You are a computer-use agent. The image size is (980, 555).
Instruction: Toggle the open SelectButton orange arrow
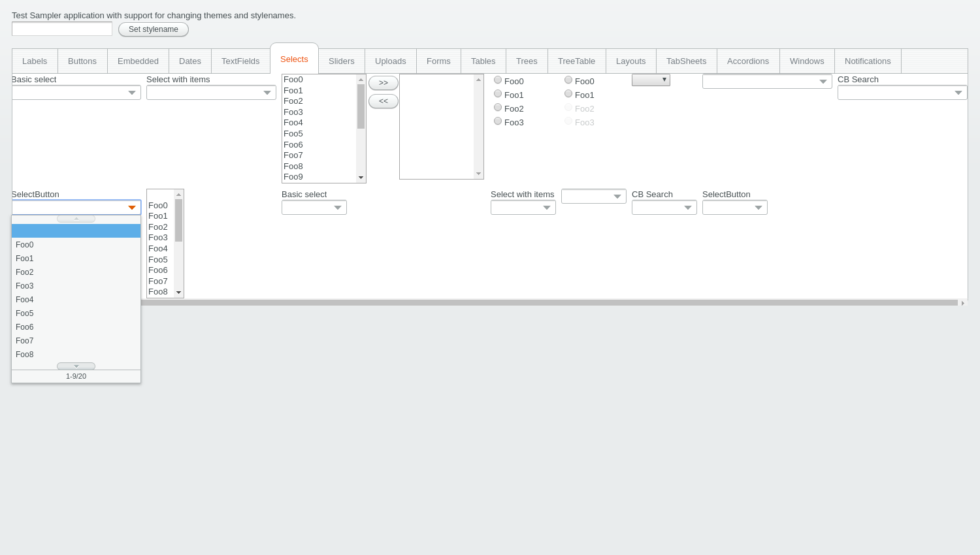(132, 208)
